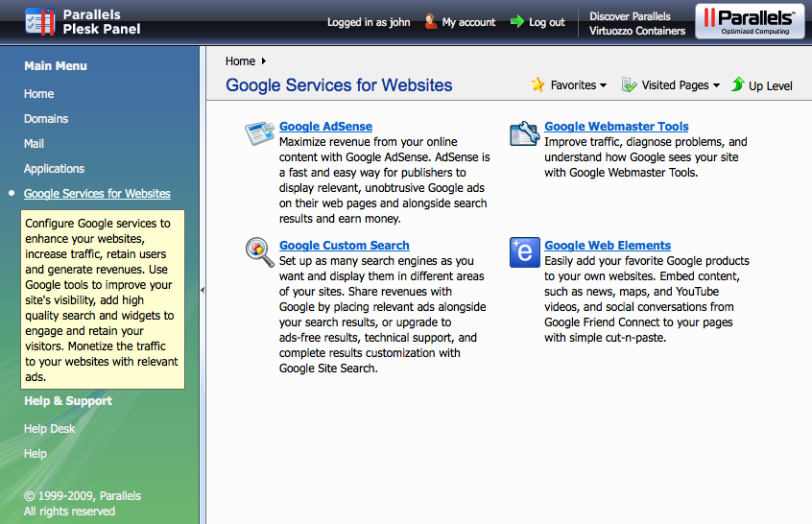Open the Google AdSense link
Image resolution: width=812 pixels, height=524 pixels.
(325, 127)
